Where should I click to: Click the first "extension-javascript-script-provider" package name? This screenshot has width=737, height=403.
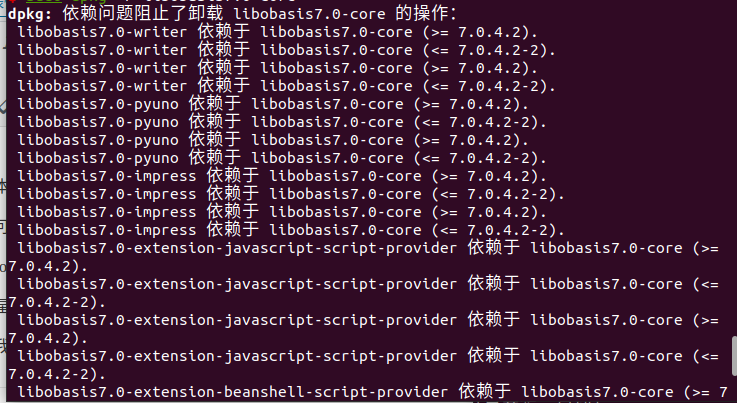pos(237,248)
